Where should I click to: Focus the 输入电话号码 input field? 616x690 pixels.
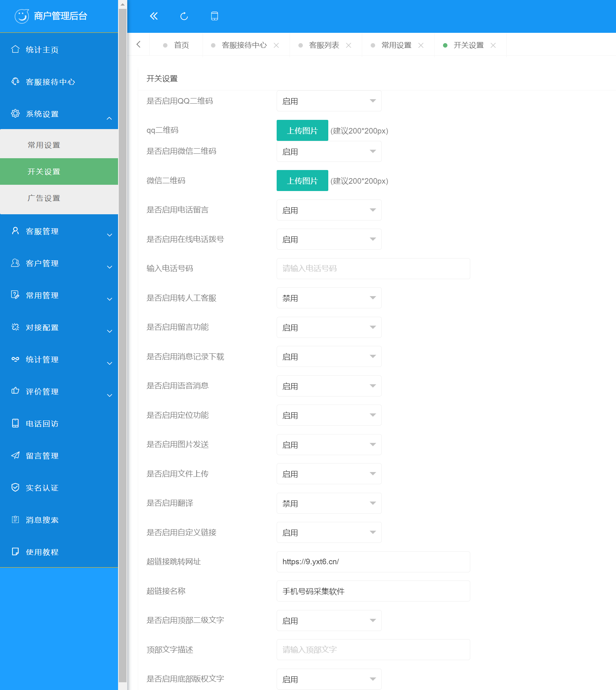373,268
